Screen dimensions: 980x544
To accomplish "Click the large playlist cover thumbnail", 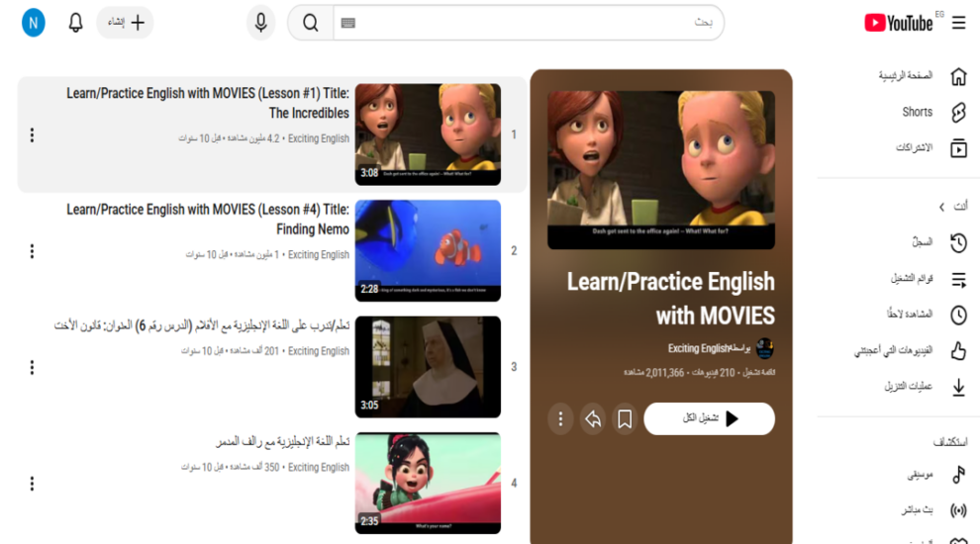I will click(x=661, y=170).
